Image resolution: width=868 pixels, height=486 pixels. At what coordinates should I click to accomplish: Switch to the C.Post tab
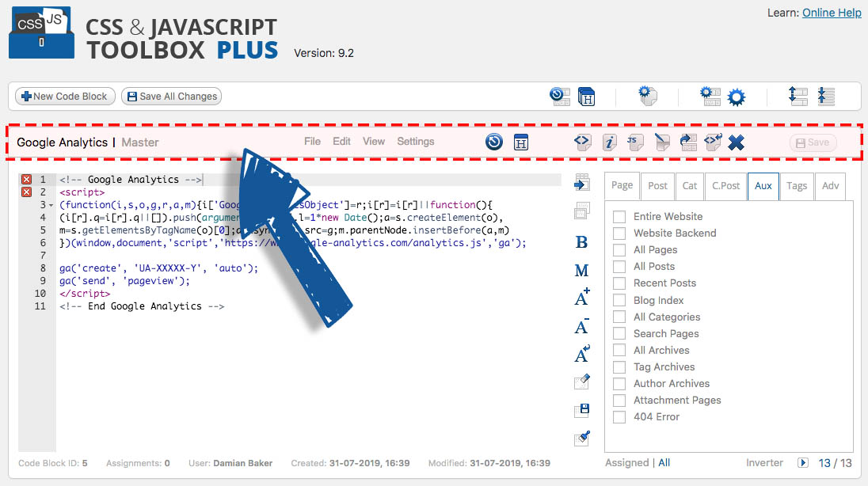[x=725, y=186]
